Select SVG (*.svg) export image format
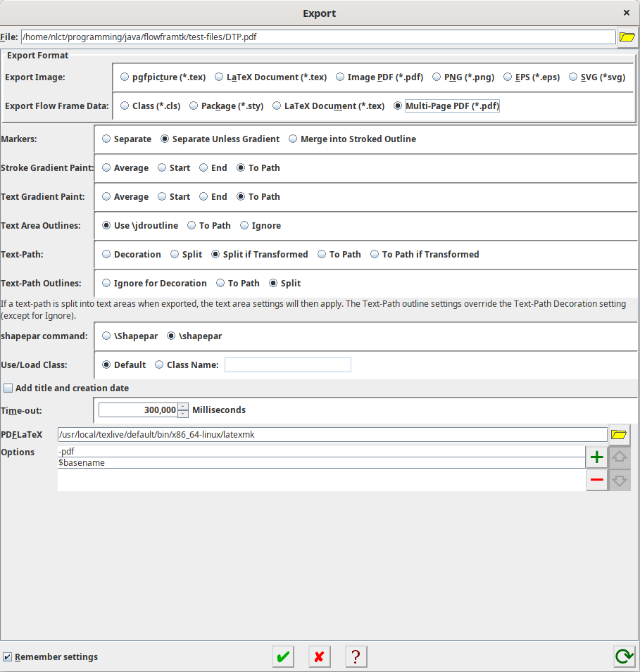This screenshot has width=640, height=672. coord(574,77)
